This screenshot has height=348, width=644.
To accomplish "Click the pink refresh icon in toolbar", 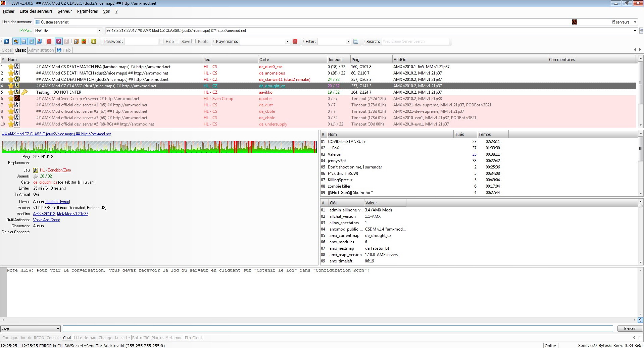I will click(x=59, y=41).
